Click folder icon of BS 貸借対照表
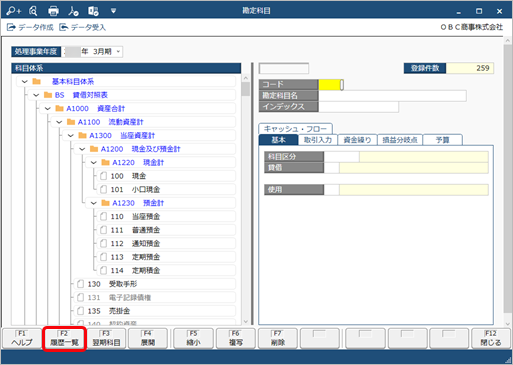 pos(48,95)
